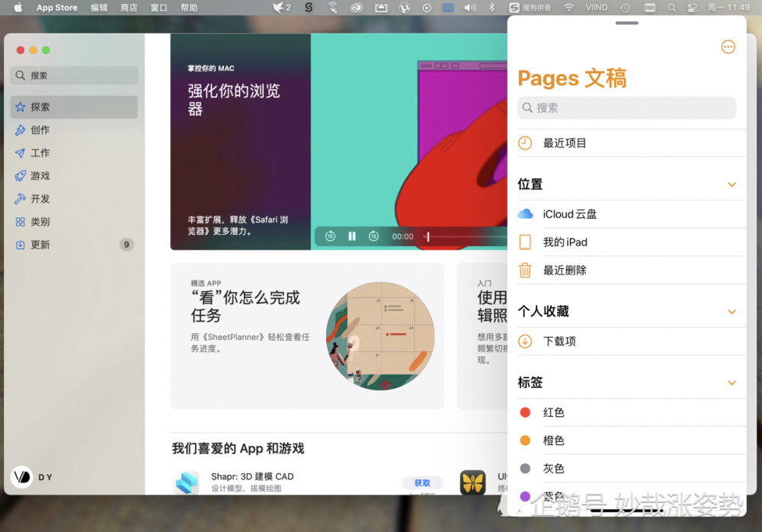Click the Bluetooth icon in menu bar

click(491, 8)
